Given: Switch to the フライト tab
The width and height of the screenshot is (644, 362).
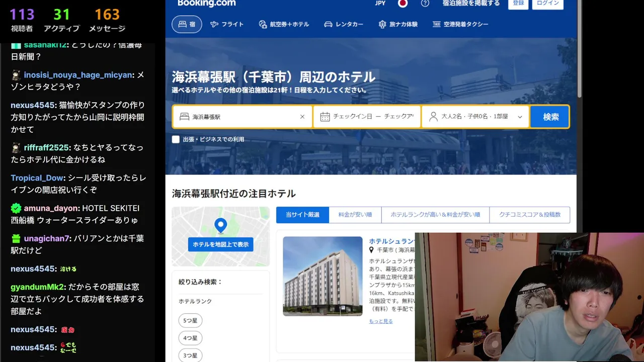Looking at the screenshot, I should pos(227,24).
